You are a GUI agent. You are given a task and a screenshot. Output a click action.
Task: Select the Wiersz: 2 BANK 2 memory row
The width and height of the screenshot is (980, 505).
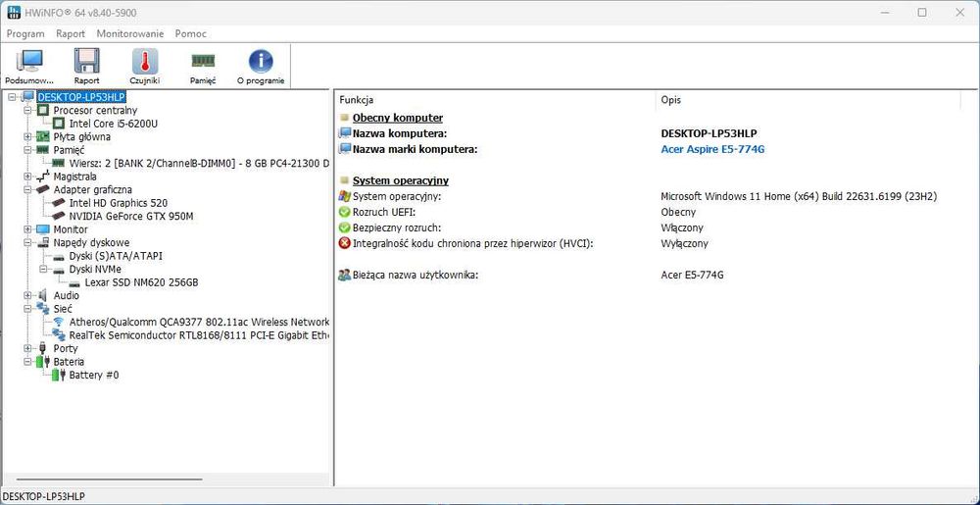pos(199,164)
